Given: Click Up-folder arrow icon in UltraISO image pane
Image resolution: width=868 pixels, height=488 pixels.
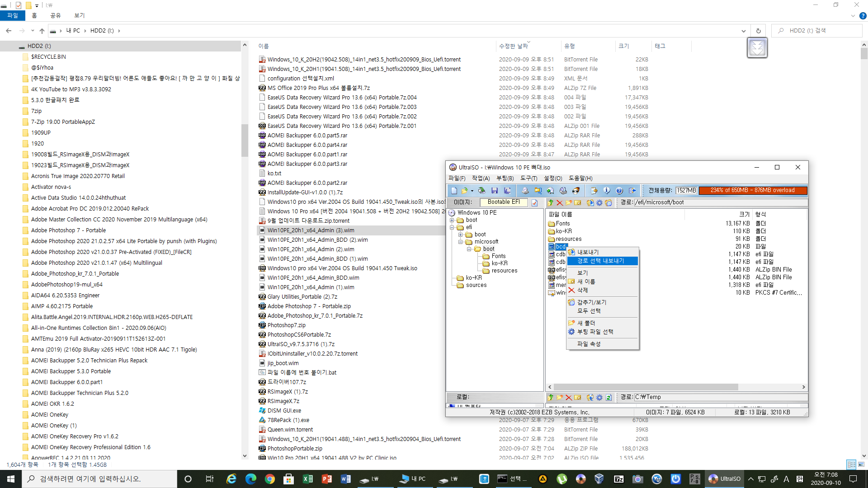Looking at the screenshot, I should [551, 203].
